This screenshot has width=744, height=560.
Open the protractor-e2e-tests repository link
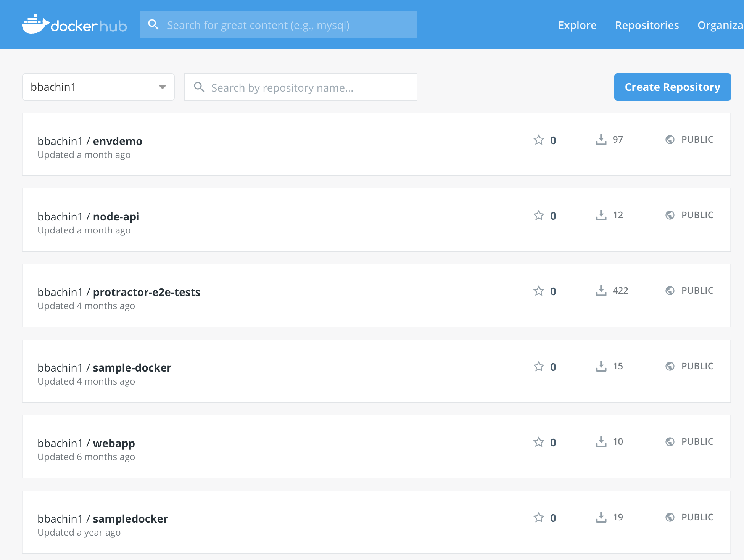(x=146, y=292)
